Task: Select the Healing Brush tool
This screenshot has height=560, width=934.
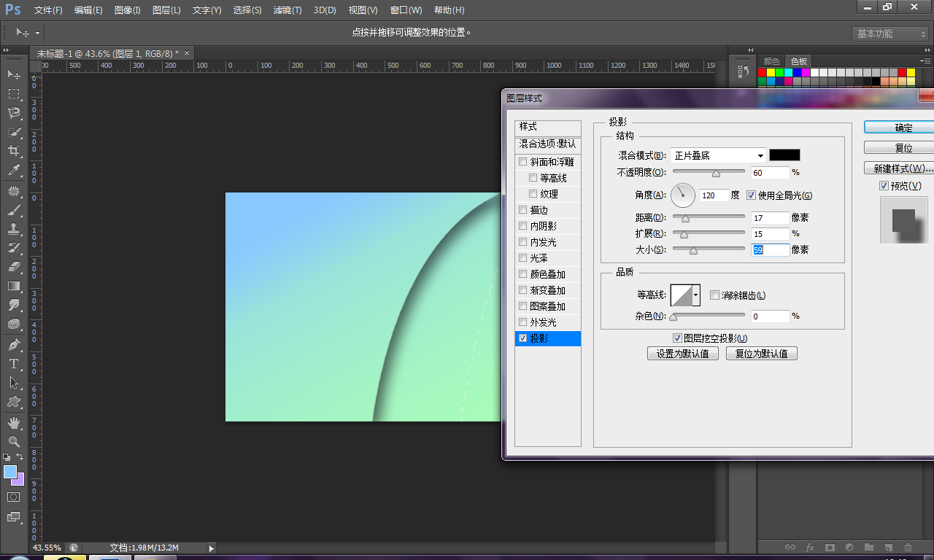Action: [14, 191]
